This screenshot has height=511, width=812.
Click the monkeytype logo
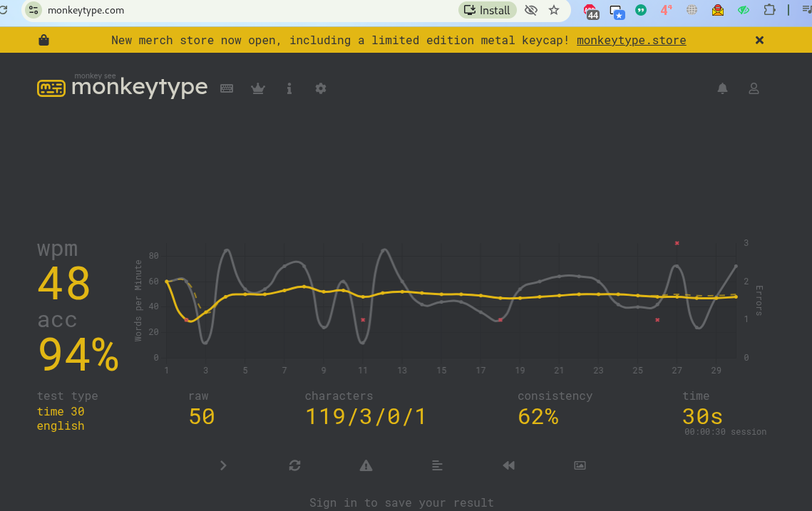pyautogui.click(x=123, y=87)
